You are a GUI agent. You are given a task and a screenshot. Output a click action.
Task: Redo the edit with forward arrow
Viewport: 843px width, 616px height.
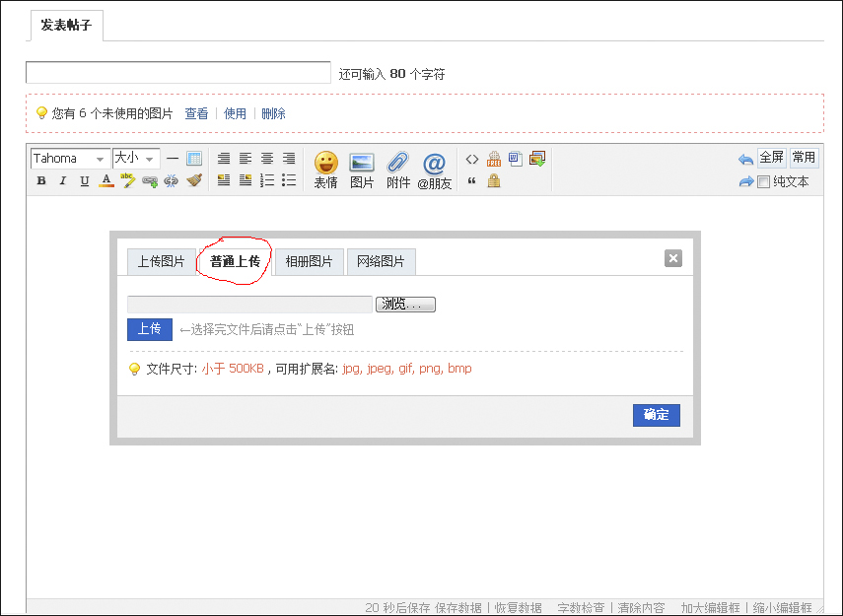(746, 181)
